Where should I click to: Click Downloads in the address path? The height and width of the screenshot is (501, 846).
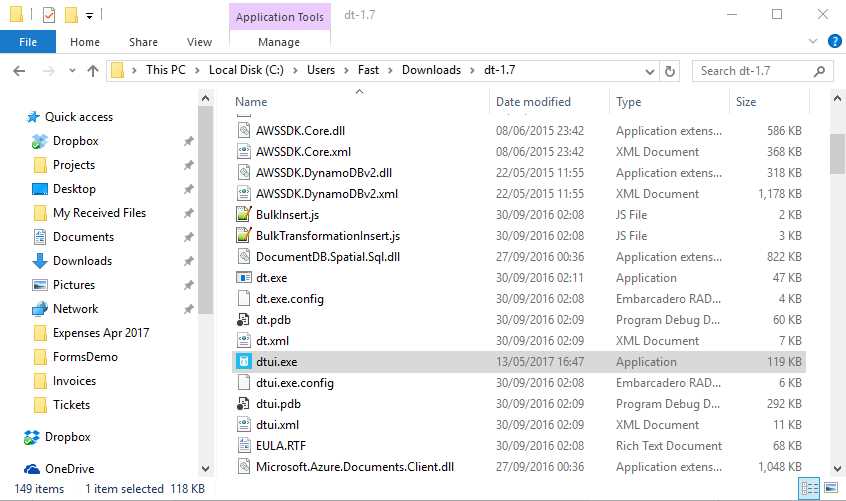click(431, 70)
